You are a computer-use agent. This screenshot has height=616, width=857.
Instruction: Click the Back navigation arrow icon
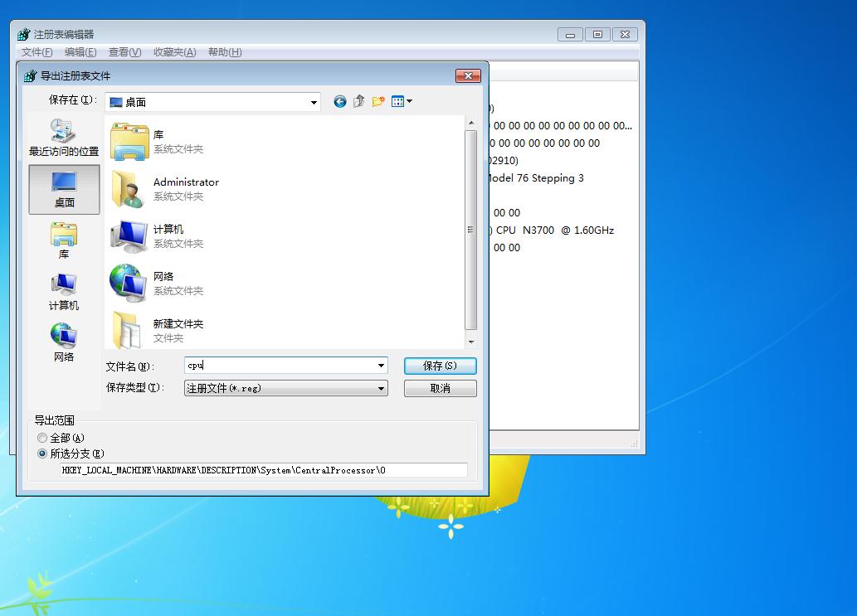point(339,100)
